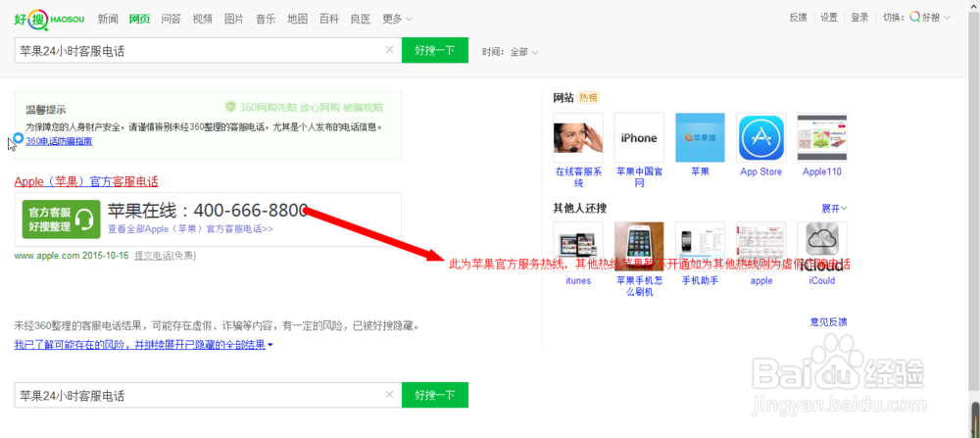Open the 意见反馈 link
The image size is (980, 438).
[829, 321]
